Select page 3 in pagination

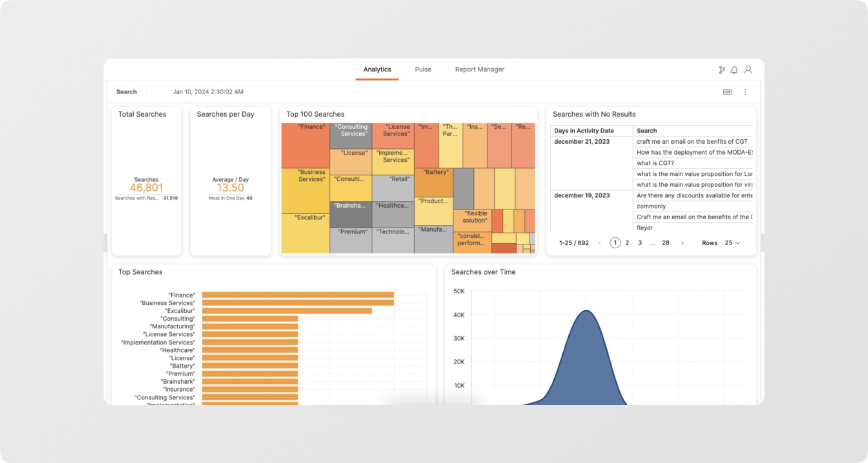coord(640,243)
